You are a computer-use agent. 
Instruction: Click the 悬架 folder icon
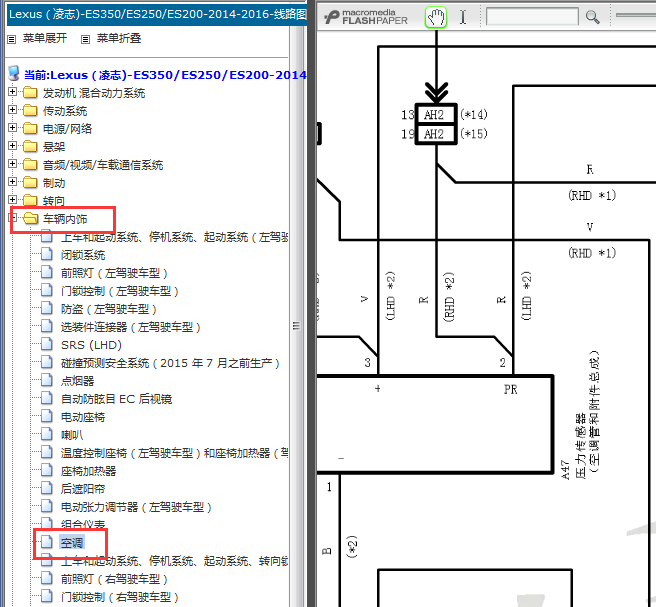[30, 146]
